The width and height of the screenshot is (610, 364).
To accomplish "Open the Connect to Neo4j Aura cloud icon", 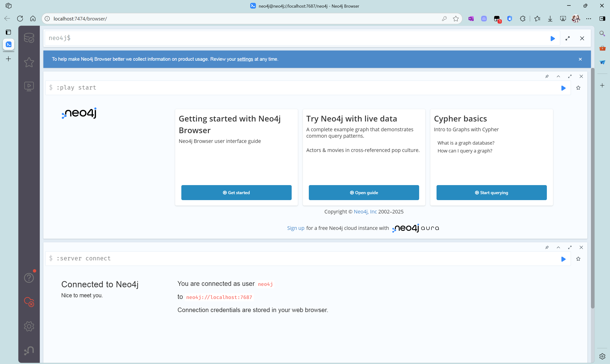I will [x=29, y=302].
